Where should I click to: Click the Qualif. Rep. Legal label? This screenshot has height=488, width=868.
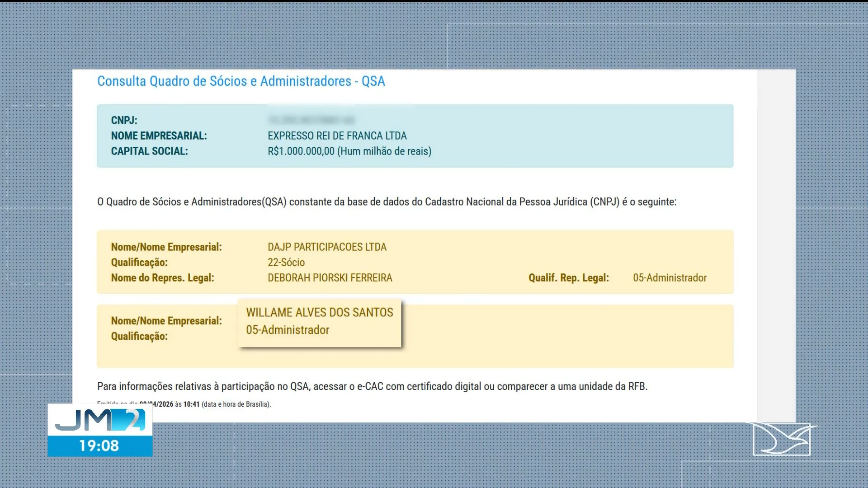(568, 278)
